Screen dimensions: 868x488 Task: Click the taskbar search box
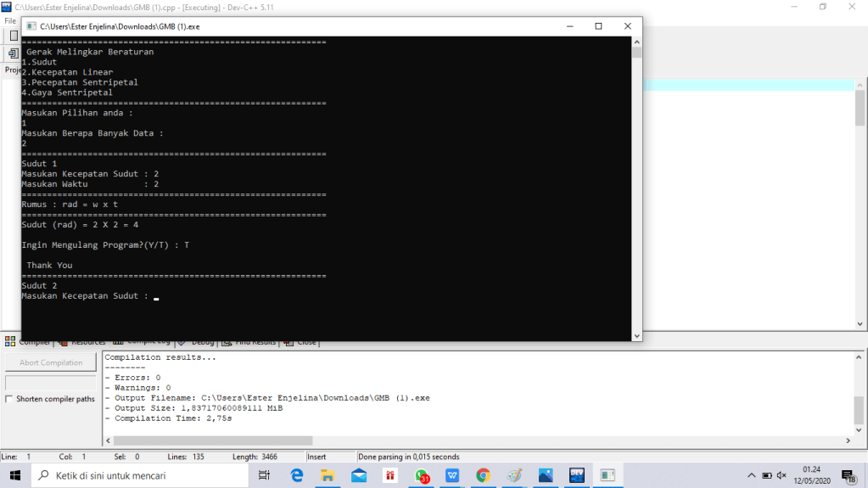pyautogui.click(x=140, y=475)
